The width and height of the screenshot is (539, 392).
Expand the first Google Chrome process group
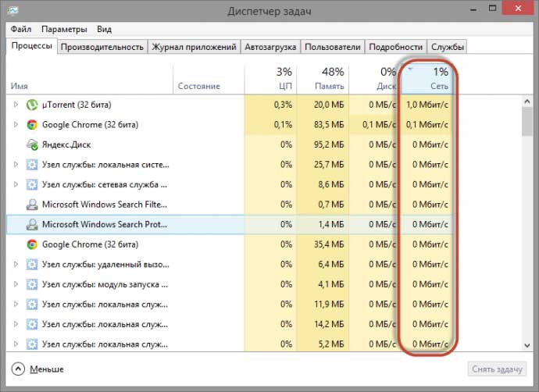click(x=16, y=124)
